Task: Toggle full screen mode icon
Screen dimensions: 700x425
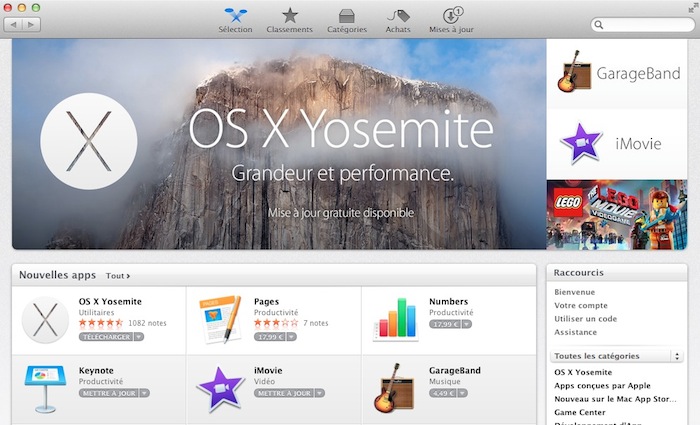Action: click(x=693, y=8)
